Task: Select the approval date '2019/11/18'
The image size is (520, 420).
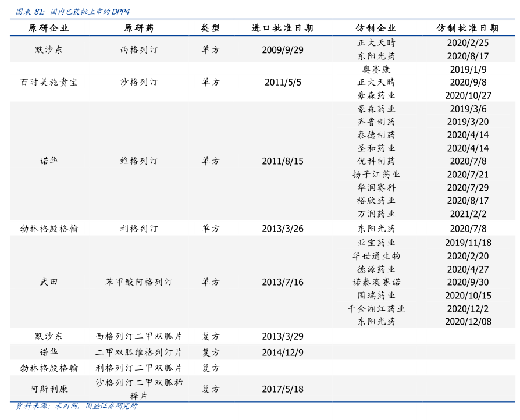Action: [468, 243]
